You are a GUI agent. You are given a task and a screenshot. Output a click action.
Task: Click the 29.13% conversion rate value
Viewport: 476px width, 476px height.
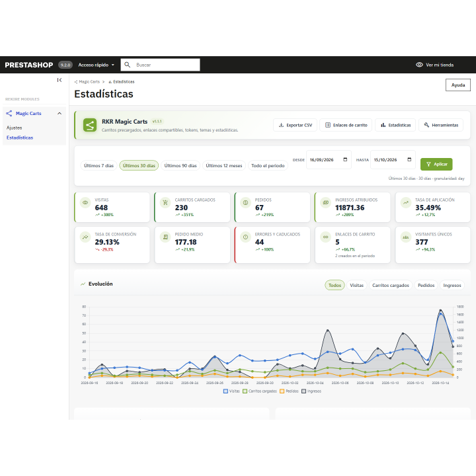point(107,242)
